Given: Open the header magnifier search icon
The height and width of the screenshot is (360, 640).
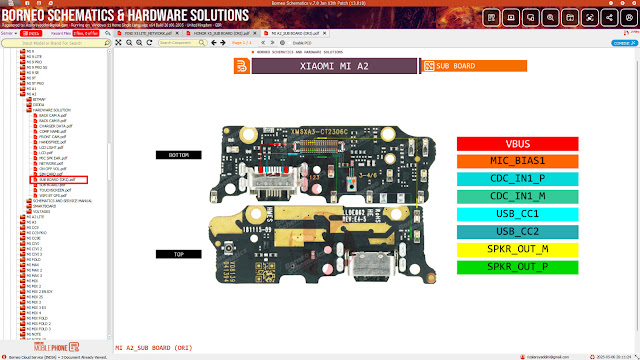Looking at the screenshot, I should [550, 18].
